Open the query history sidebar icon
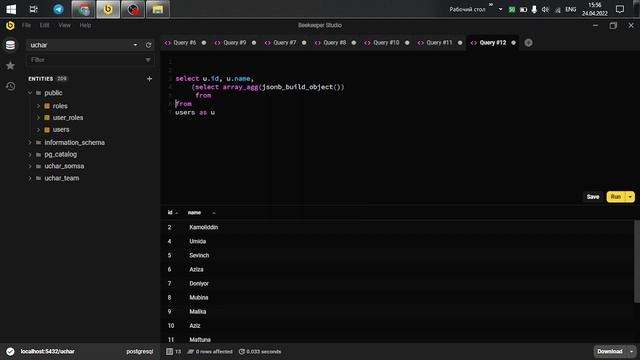640x360 pixels. pyautogui.click(x=10, y=86)
